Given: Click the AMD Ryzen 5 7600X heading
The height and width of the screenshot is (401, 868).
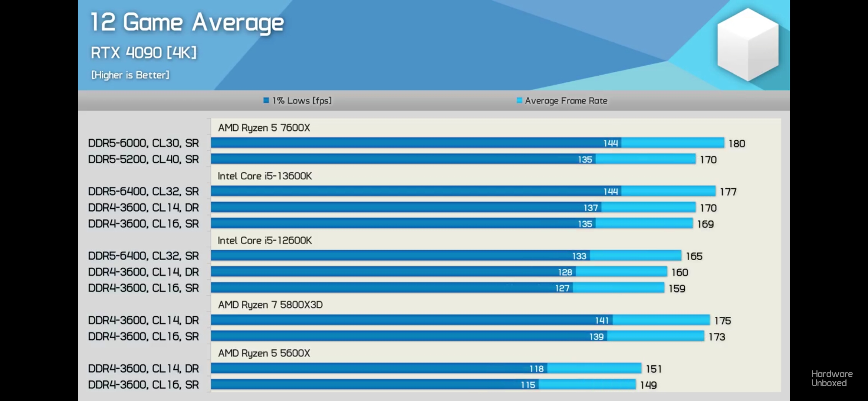Looking at the screenshot, I should click(264, 128).
